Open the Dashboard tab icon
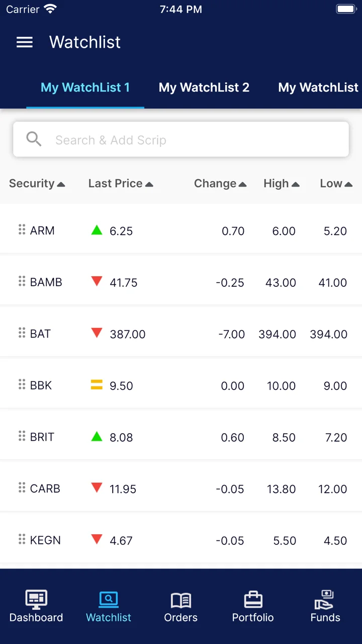Viewport: 362px width, 644px height. point(36,599)
